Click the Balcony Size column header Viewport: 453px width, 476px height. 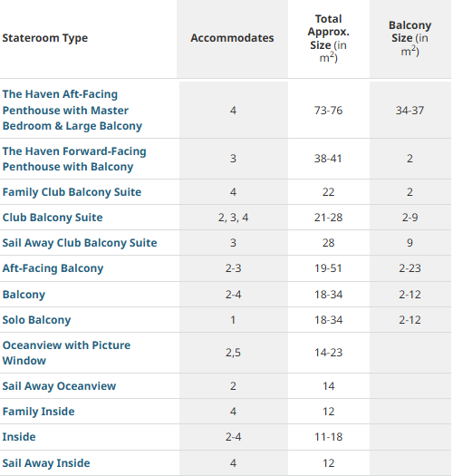[410, 38]
